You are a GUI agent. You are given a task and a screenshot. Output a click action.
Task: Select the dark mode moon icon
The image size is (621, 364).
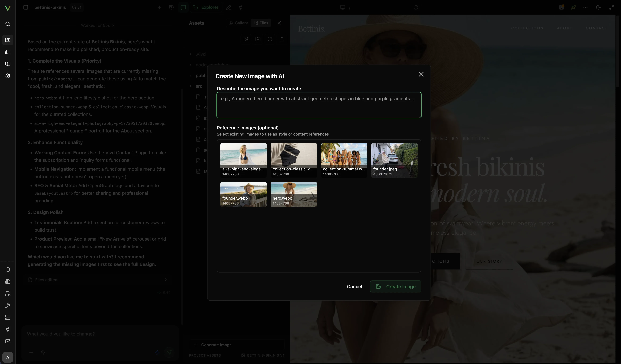(598, 7)
